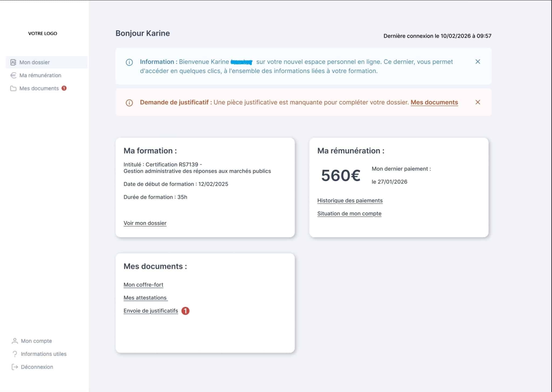Select Mes documents in the sidebar menu
This screenshot has height=392, width=552.
point(39,88)
